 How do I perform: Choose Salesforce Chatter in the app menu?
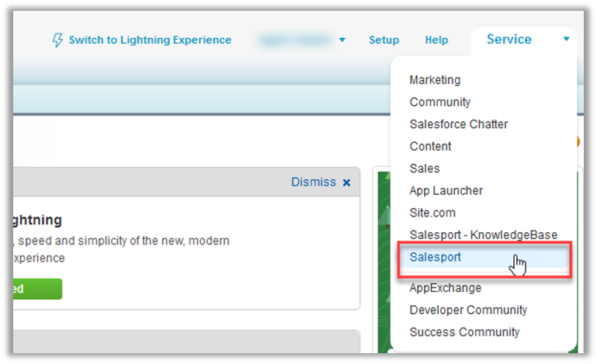click(459, 124)
